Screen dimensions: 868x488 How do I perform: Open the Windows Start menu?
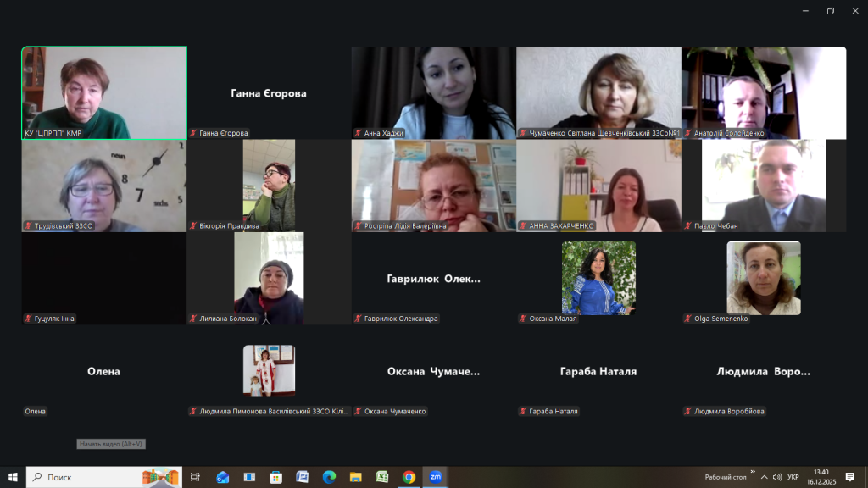point(13,477)
